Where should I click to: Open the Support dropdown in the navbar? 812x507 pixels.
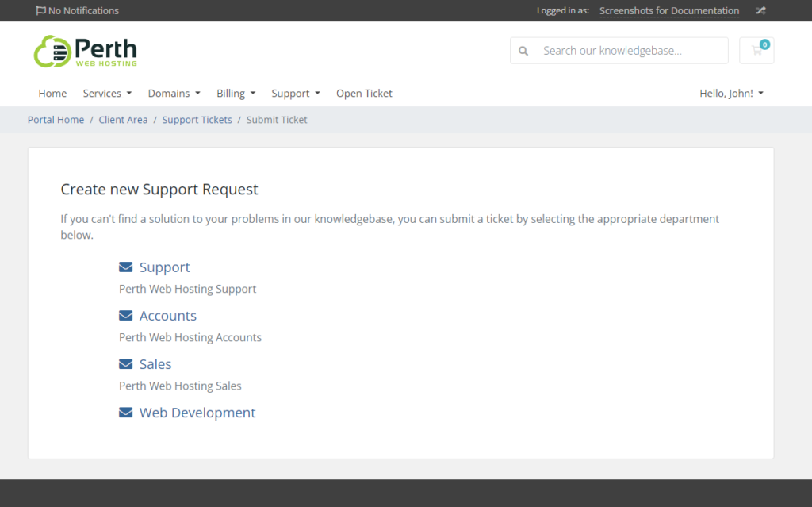(296, 94)
